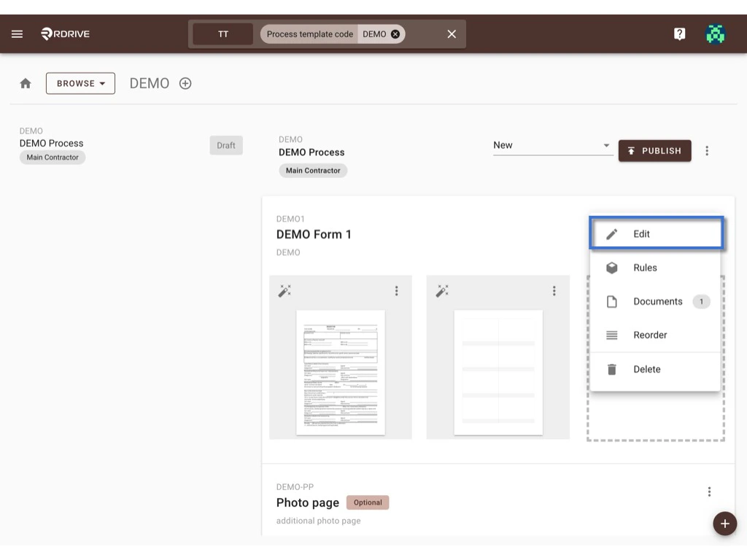The width and height of the screenshot is (747, 560).
Task: Remove the DEMO process template filter chip
Action: 394,34
